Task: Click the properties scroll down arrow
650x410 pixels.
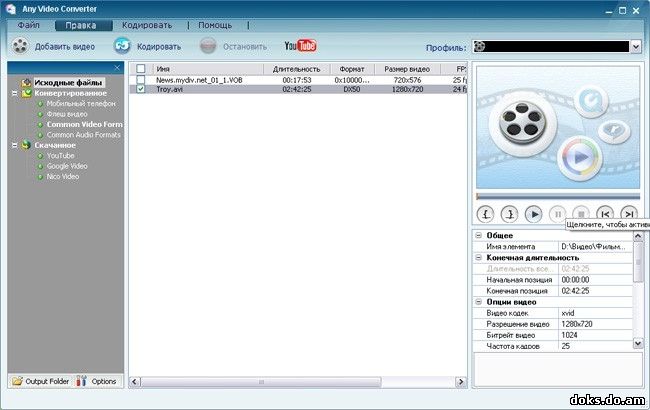Action: pyautogui.click(x=638, y=343)
